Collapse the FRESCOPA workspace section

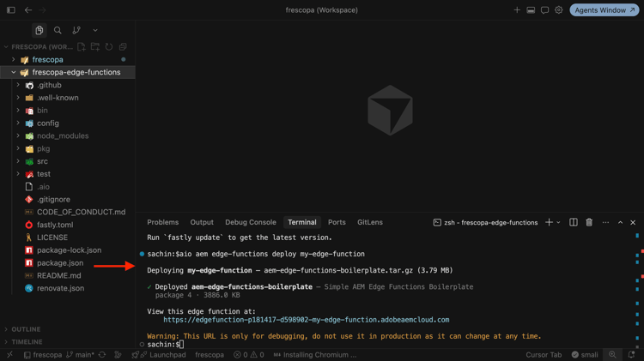[x=6, y=47]
